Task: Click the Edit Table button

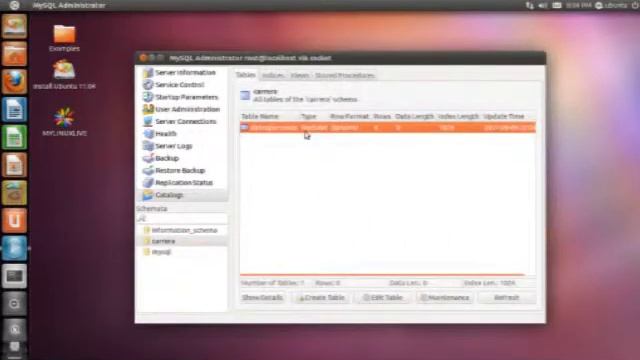Action: tap(383, 298)
